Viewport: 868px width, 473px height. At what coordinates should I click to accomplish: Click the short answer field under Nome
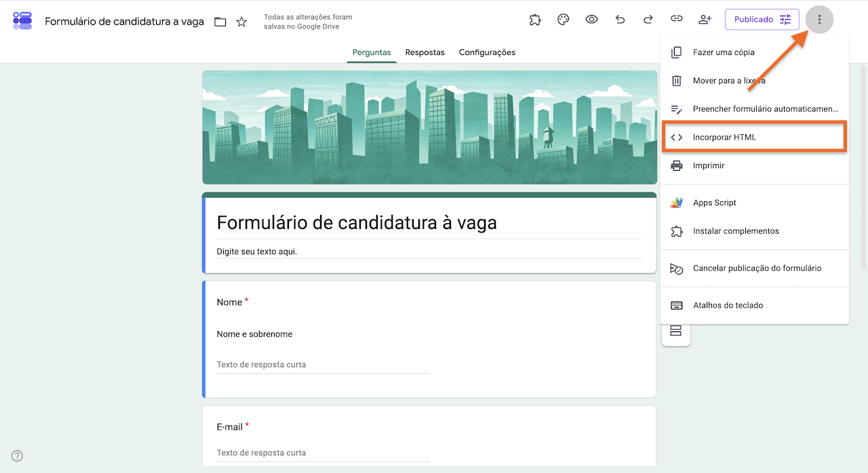click(x=323, y=365)
